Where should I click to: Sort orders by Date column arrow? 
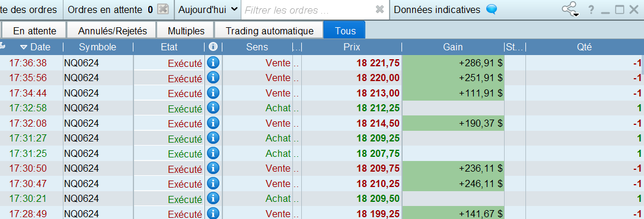tap(23, 47)
